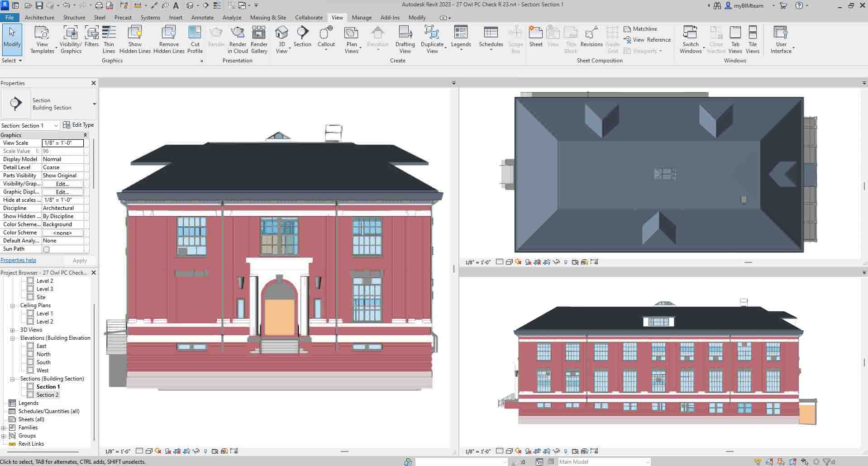Switch to the Annotate ribbon tab
The image size is (868, 466).
click(x=202, y=18)
